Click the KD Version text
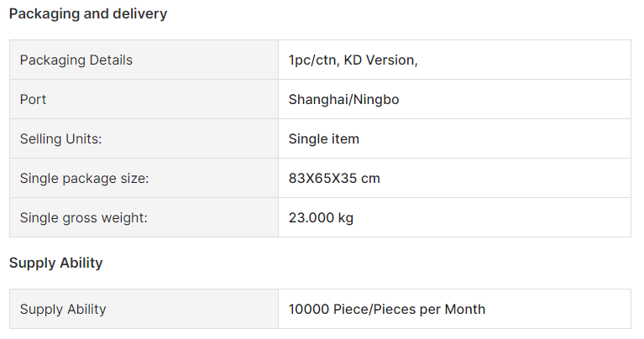The width and height of the screenshot is (644, 339). pyautogui.click(x=379, y=60)
